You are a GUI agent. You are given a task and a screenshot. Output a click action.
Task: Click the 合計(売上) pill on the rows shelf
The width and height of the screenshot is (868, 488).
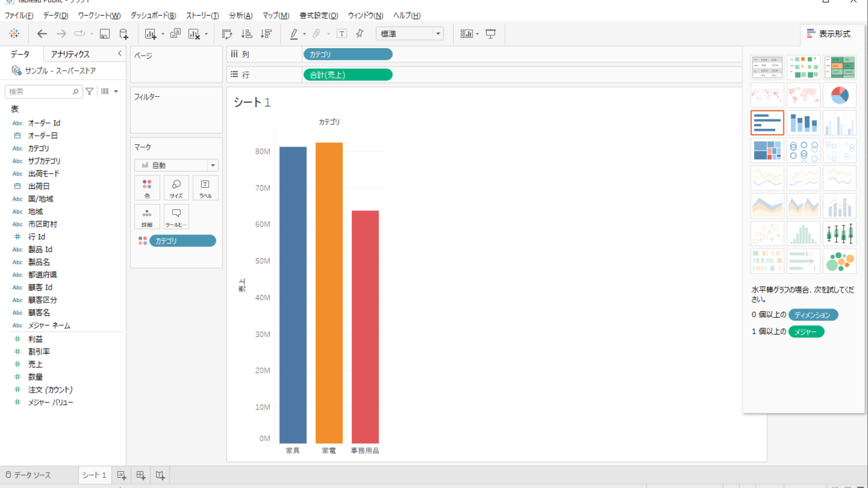click(x=347, y=75)
